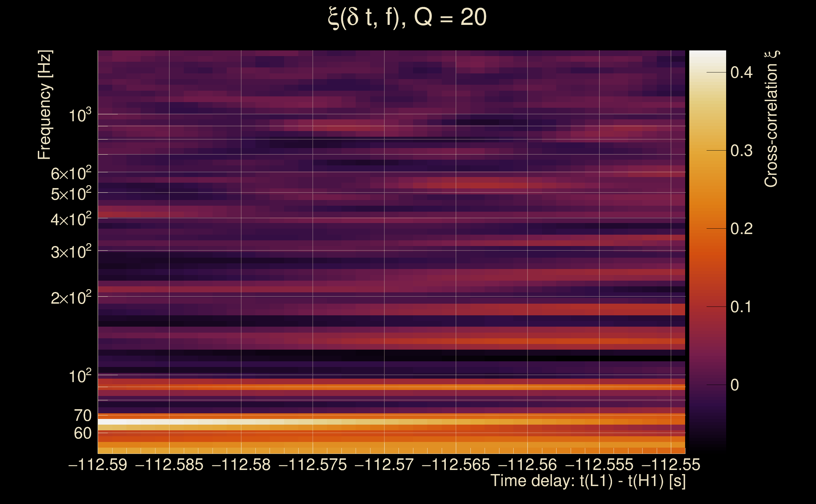Click the Frequency [Hz] axis label
Image resolution: width=816 pixels, height=504 pixels.
45,105
